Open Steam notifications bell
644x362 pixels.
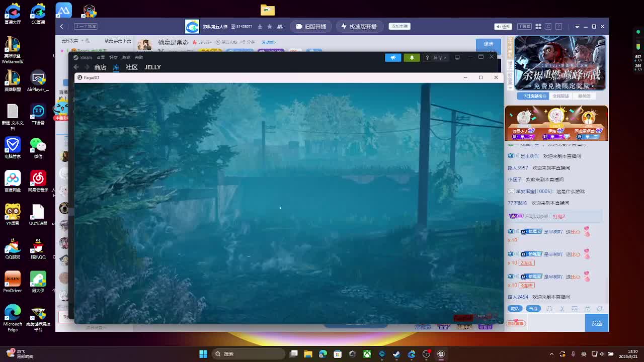coord(412,57)
